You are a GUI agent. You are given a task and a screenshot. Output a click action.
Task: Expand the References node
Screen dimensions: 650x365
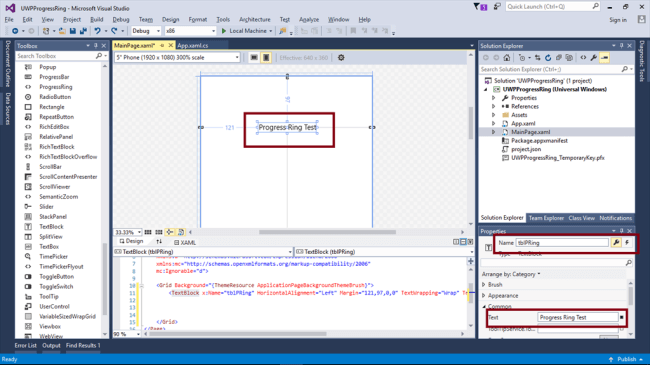(x=493, y=107)
